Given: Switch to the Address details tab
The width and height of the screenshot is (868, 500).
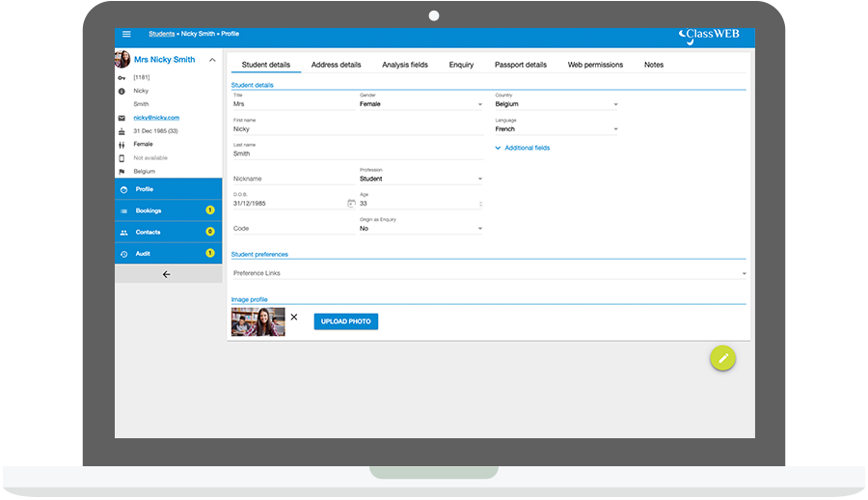Looking at the screenshot, I should [x=336, y=65].
